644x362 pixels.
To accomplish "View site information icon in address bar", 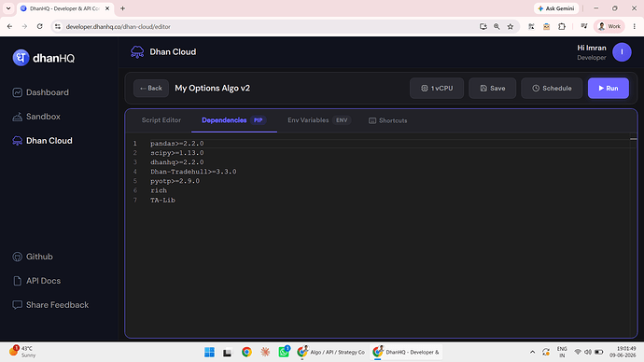I will pyautogui.click(x=58, y=26).
